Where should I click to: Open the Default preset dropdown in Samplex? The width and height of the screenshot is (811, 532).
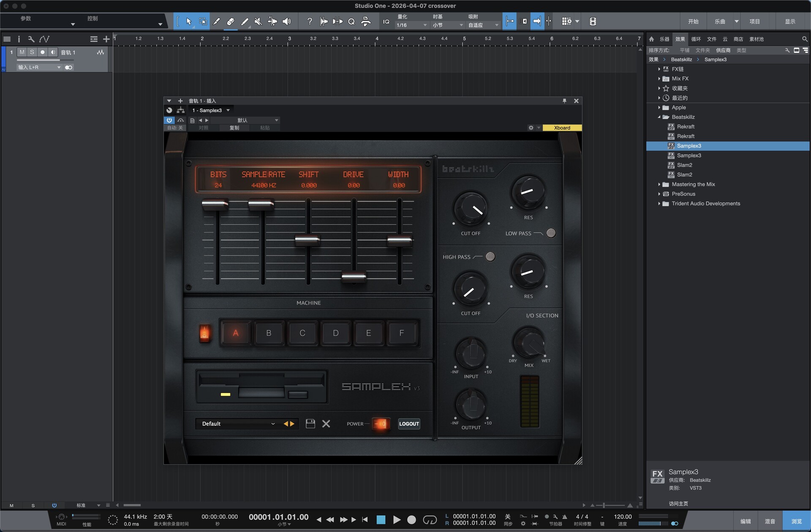(237, 423)
